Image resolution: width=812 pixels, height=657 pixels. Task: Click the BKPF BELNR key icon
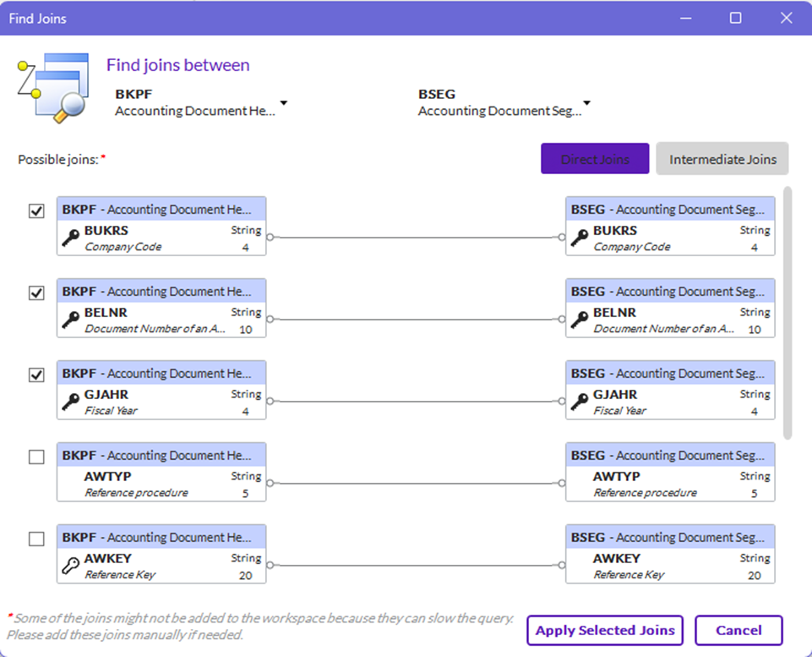[x=70, y=320]
